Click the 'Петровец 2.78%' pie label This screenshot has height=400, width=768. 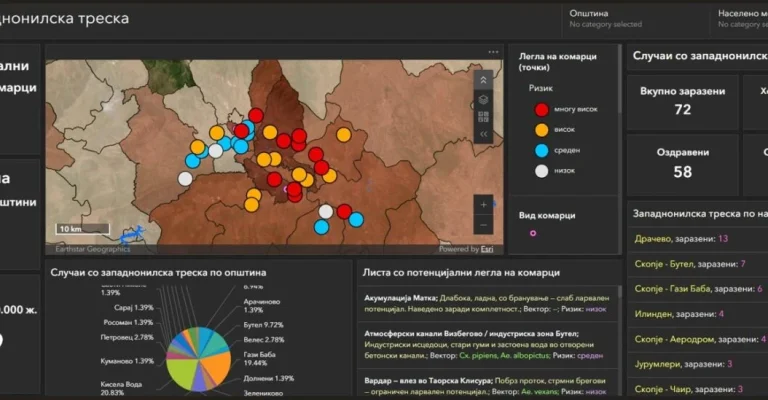(126, 337)
